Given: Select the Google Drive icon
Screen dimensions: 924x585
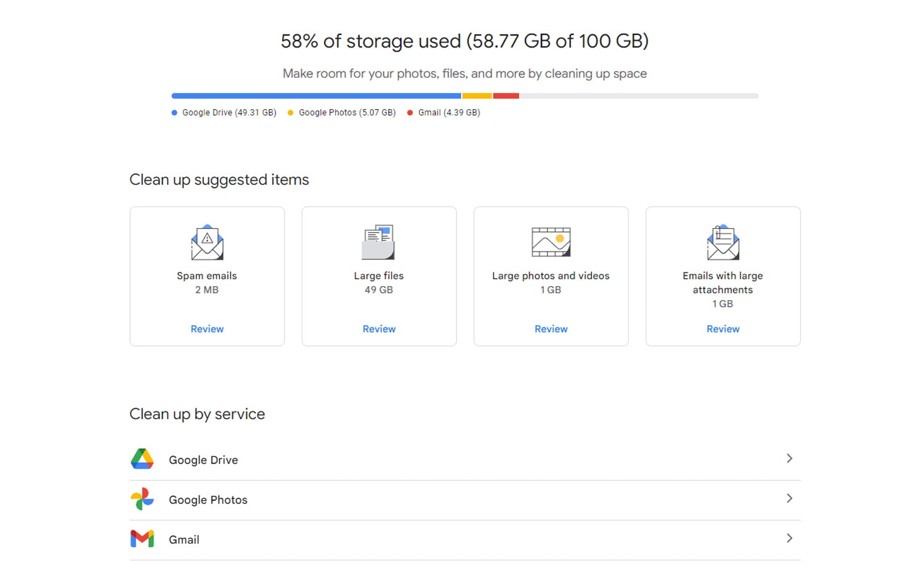Looking at the screenshot, I should (x=142, y=459).
